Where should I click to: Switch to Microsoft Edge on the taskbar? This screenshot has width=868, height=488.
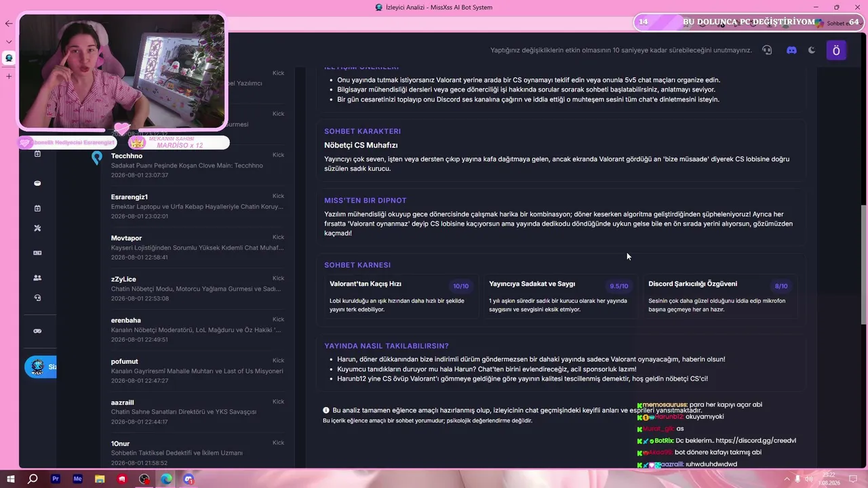(x=166, y=479)
